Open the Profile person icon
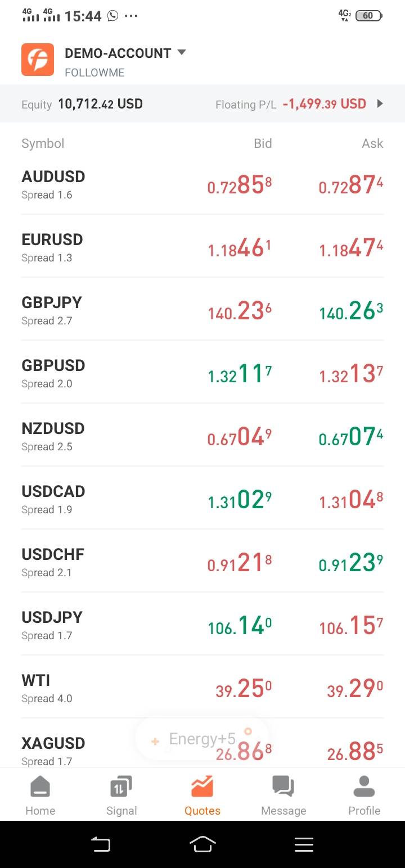Viewport: 405px width, 868px height. click(364, 786)
